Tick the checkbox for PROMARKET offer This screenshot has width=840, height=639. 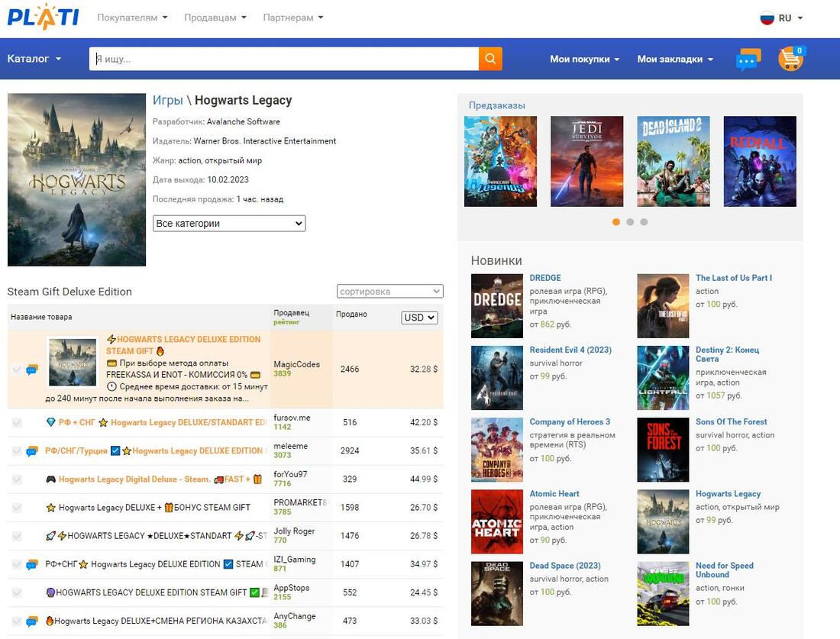tap(17, 508)
